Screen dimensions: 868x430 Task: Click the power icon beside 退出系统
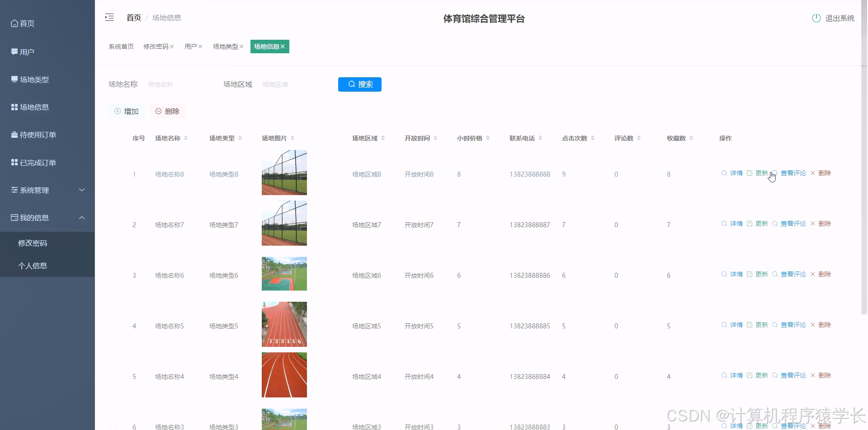point(816,18)
